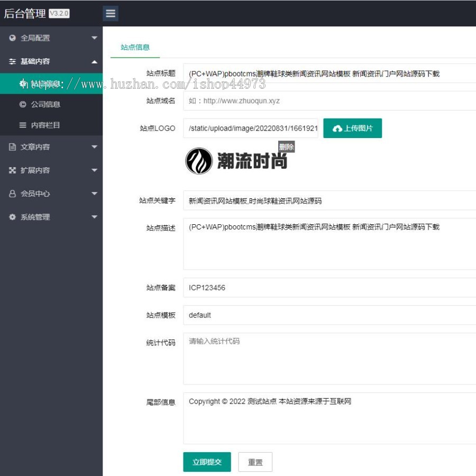
Task: Click the 尾部信息 field label
Action: click(x=161, y=402)
